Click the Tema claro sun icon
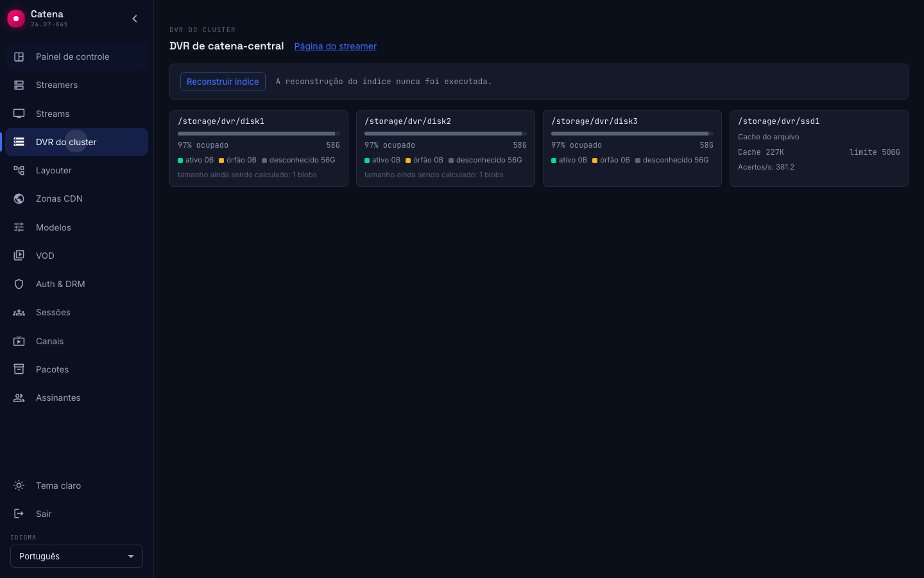This screenshot has height=578, width=924. pos(19,486)
